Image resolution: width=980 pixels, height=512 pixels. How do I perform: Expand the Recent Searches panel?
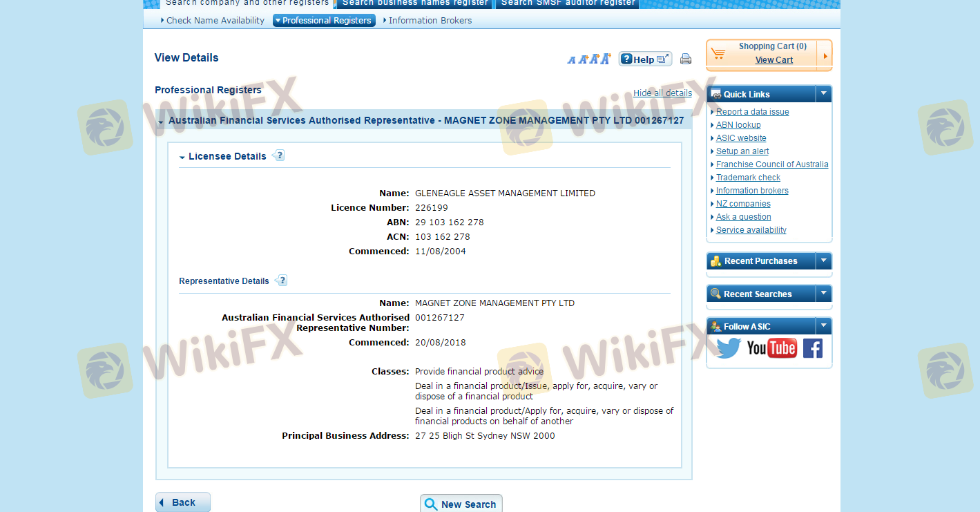tap(823, 294)
